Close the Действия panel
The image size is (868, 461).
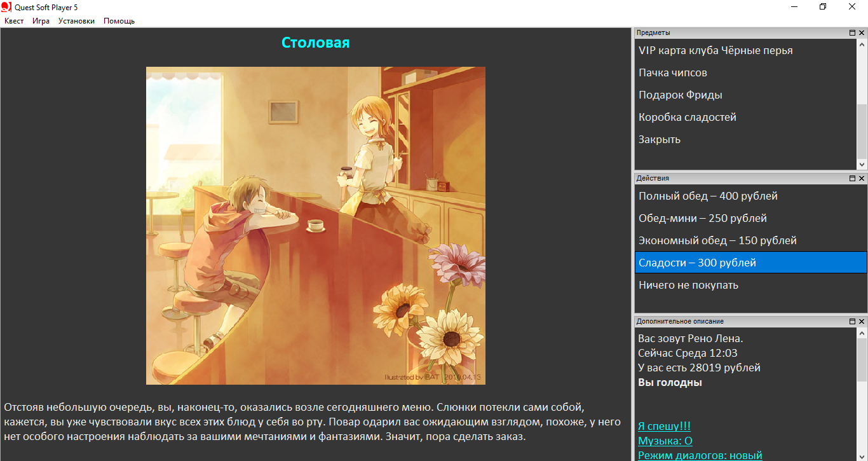pos(862,178)
